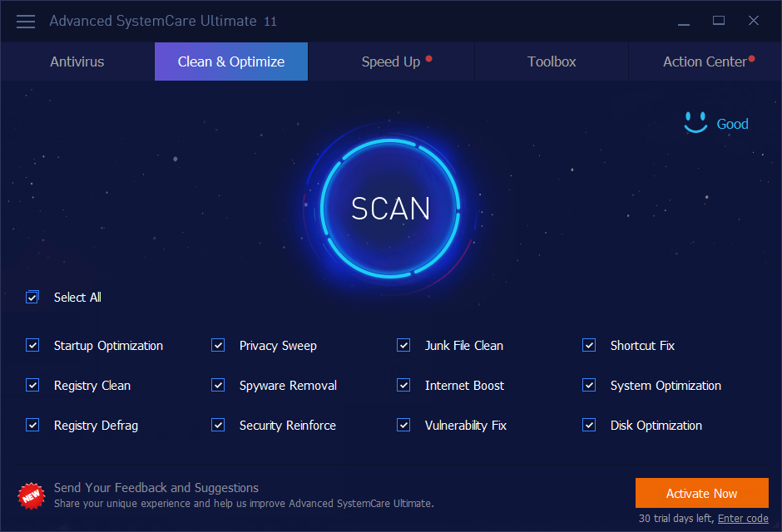Screen dimensions: 782x532
Task: Uncheck Startup Optimization
Action: (x=32, y=345)
